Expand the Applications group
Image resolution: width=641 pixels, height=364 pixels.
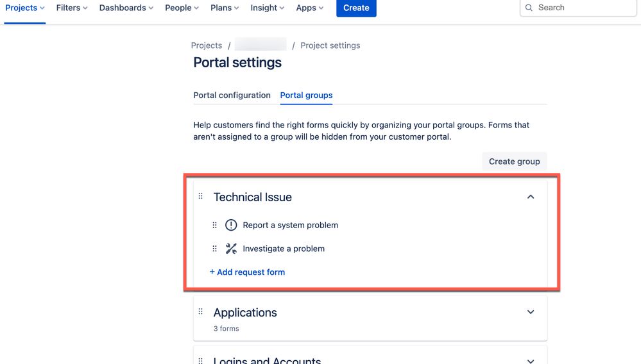pyautogui.click(x=530, y=312)
